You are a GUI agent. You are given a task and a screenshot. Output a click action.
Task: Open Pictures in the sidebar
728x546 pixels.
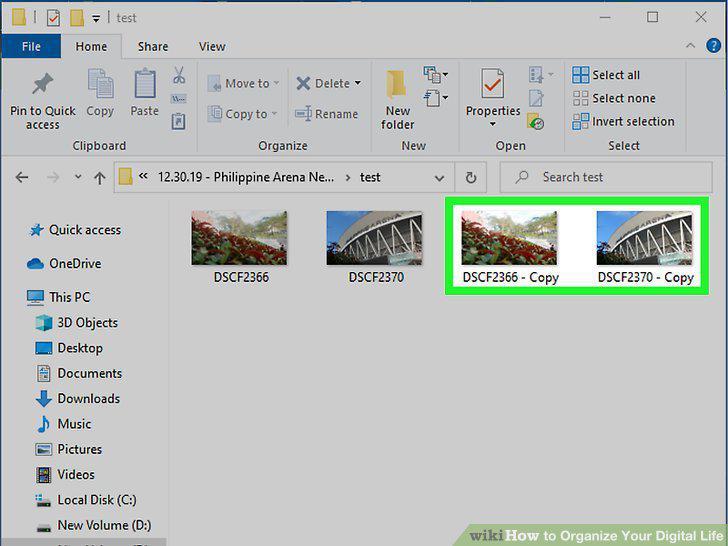point(69,449)
